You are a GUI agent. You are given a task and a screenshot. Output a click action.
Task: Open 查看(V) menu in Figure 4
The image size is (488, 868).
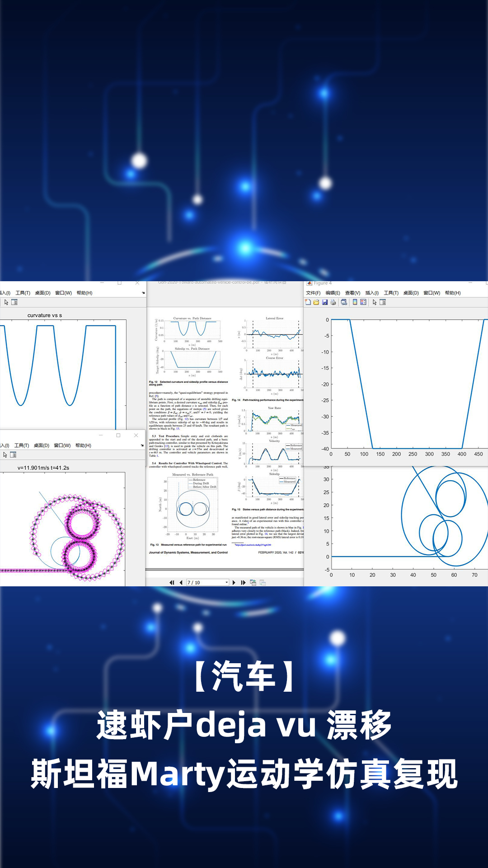tap(353, 293)
